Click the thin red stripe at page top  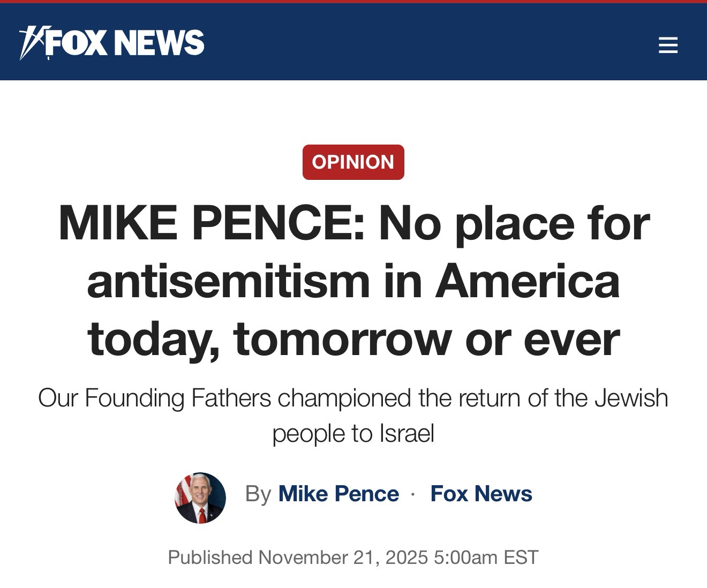click(x=353, y=2)
